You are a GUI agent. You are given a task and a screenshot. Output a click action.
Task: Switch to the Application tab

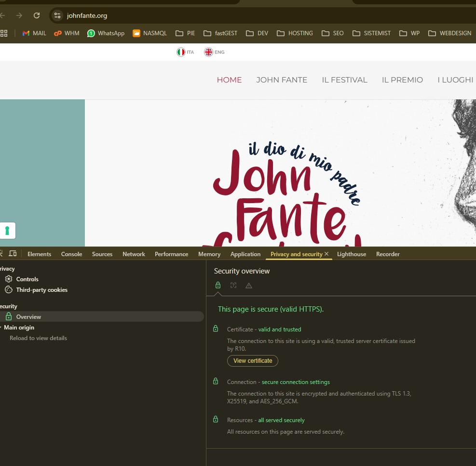pyautogui.click(x=245, y=254)
